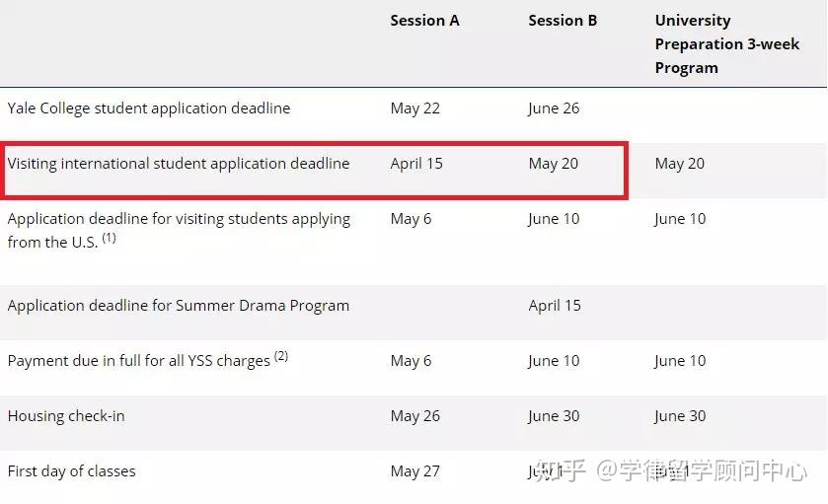Click the Zhihu watermark text at bottom
Screen dimensions: 828x504
click(671, 470)
